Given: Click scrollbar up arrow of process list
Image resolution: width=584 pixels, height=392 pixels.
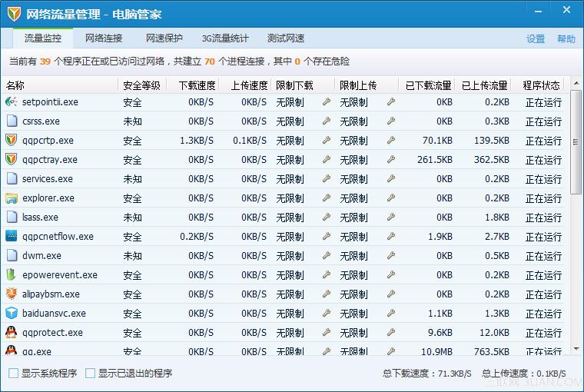Looking at the screenshot, I should (x=576, y=83).
